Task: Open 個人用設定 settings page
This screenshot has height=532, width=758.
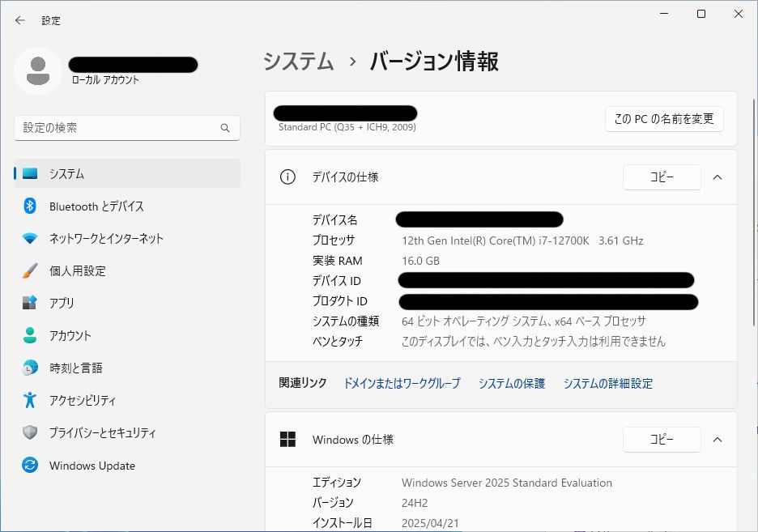Action: (x=127, y=270)
